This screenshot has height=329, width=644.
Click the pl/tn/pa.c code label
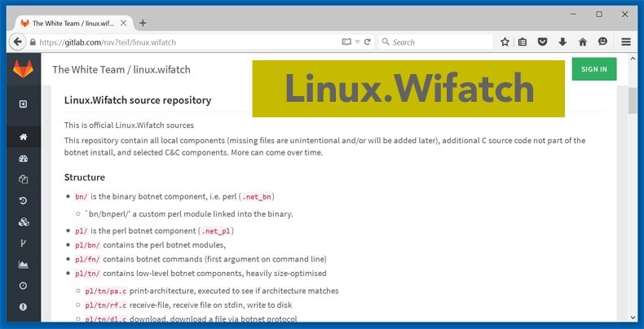click(x=106, y=292)
